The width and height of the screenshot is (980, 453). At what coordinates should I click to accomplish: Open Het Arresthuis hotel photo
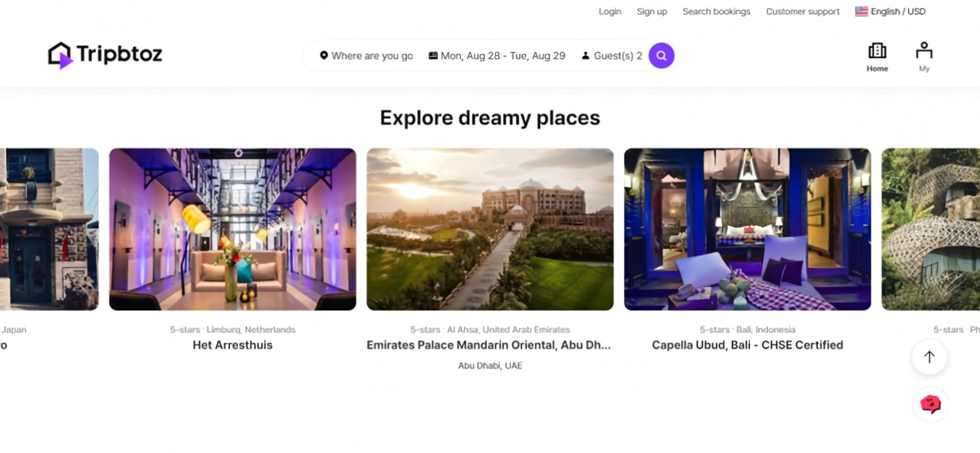click(x=233, y=229)
